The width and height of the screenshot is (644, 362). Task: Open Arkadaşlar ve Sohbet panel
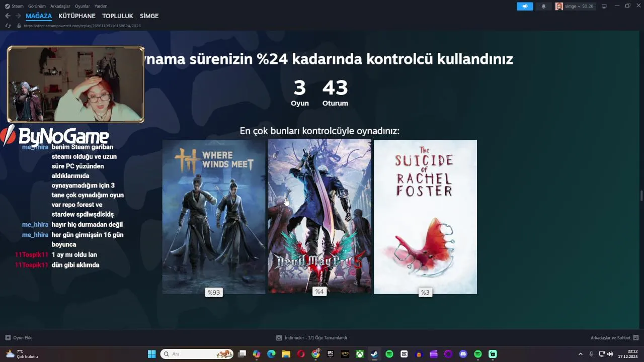pyautogui.click(x=614, y=338)
